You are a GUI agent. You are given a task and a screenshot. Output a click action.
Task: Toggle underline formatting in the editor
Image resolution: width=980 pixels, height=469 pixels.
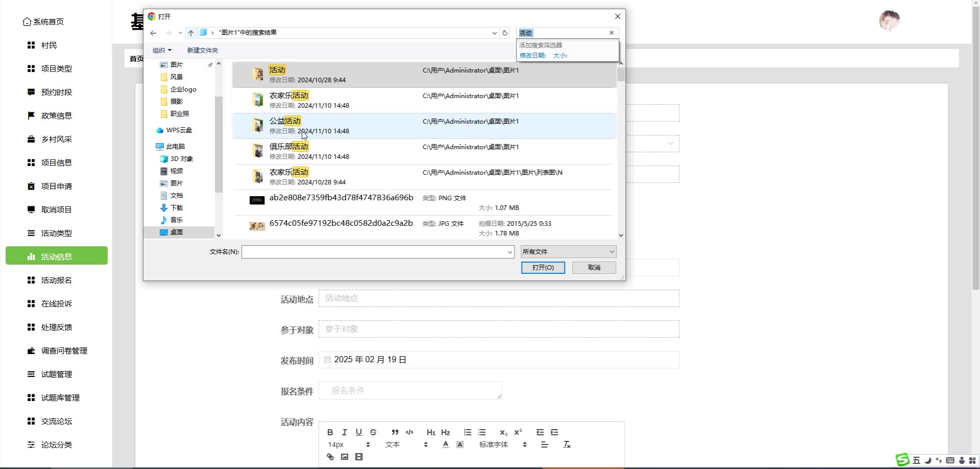point(359,432)
